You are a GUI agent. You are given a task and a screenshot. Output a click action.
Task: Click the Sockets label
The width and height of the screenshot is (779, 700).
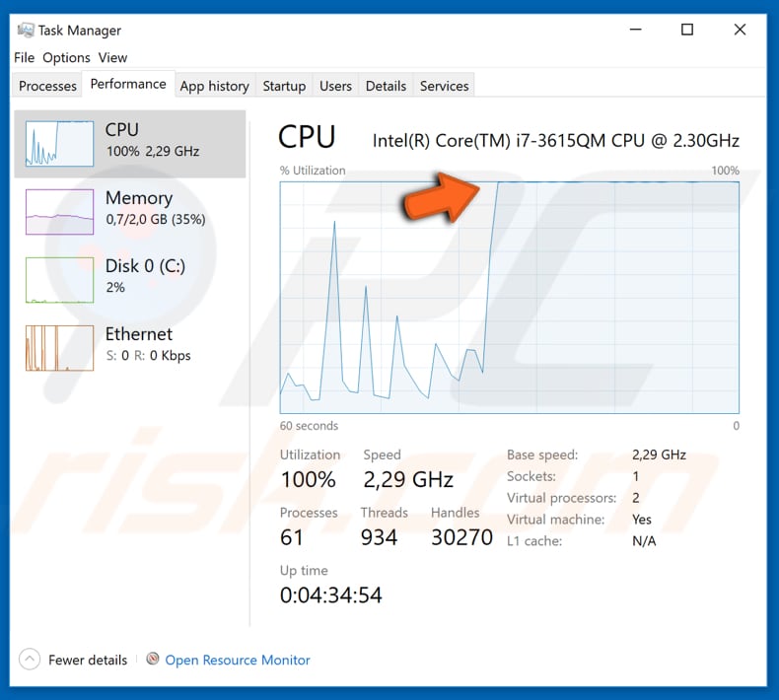(x=531, y=476)
